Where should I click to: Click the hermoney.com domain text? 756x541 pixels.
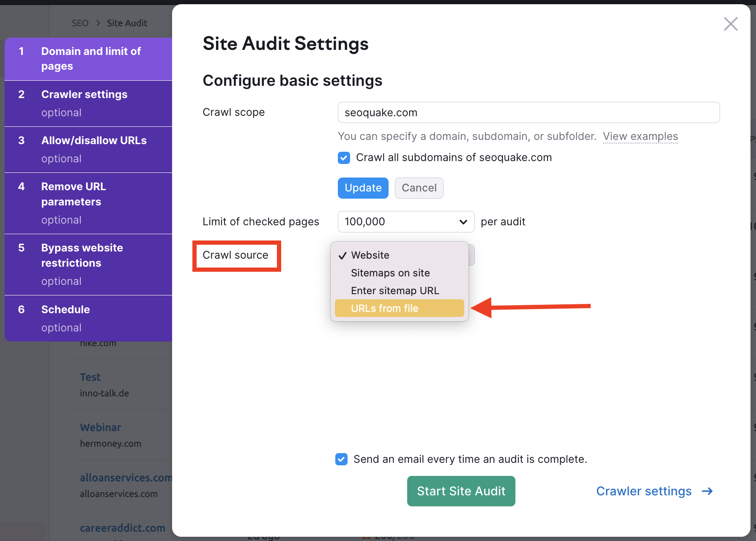coord(110,443)
